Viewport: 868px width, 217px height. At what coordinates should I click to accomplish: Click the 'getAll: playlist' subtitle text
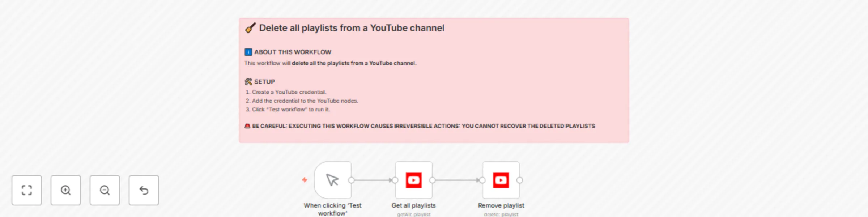click(414, 214)
